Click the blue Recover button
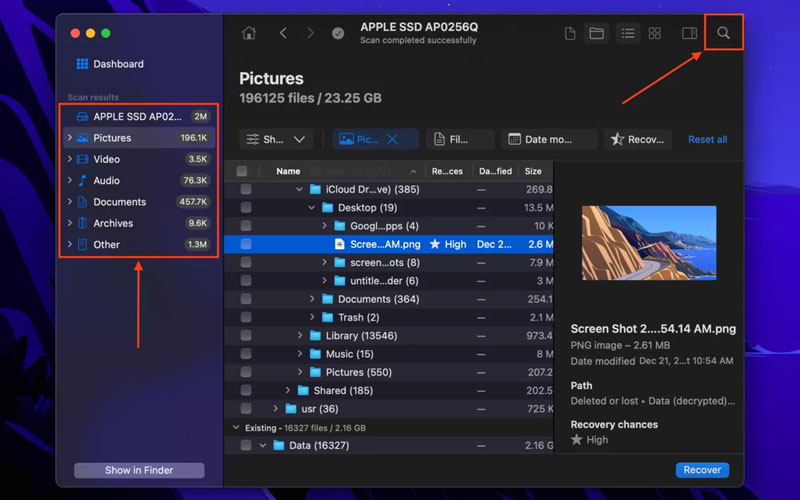The image size is (800, 500). pos(702,470)
